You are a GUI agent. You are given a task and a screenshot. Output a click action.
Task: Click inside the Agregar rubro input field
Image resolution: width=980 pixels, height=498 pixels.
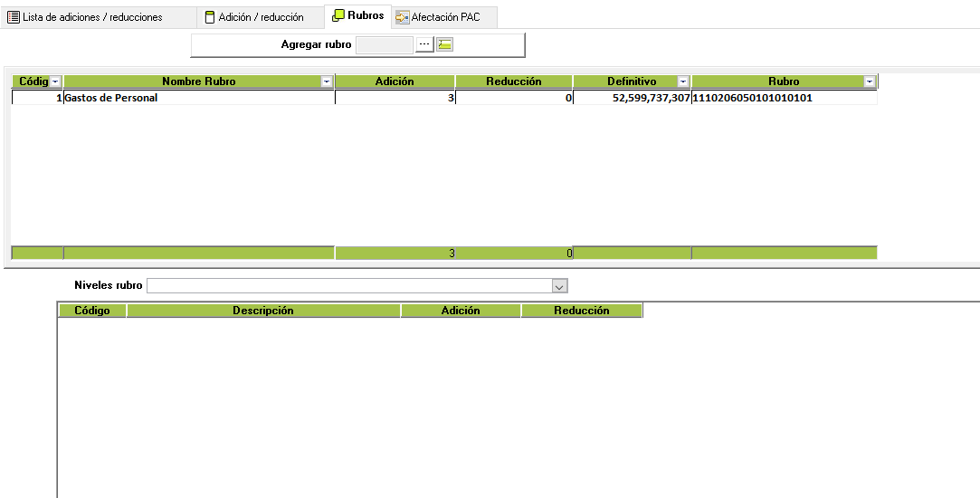point(384,44)
